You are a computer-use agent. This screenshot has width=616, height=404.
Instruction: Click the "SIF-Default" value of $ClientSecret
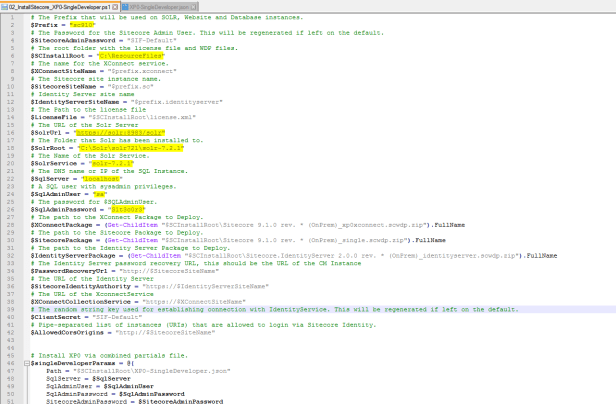tap(117, 317)
